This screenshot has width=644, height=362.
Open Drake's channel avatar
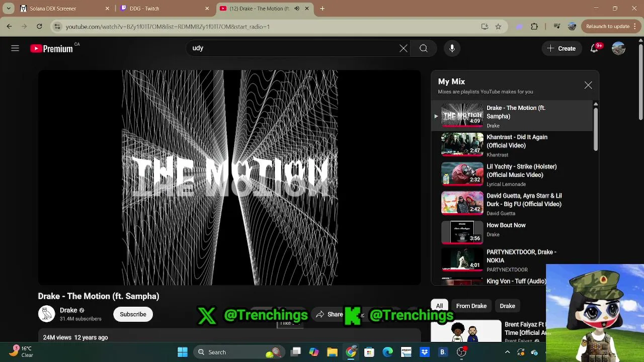point(46,314)
